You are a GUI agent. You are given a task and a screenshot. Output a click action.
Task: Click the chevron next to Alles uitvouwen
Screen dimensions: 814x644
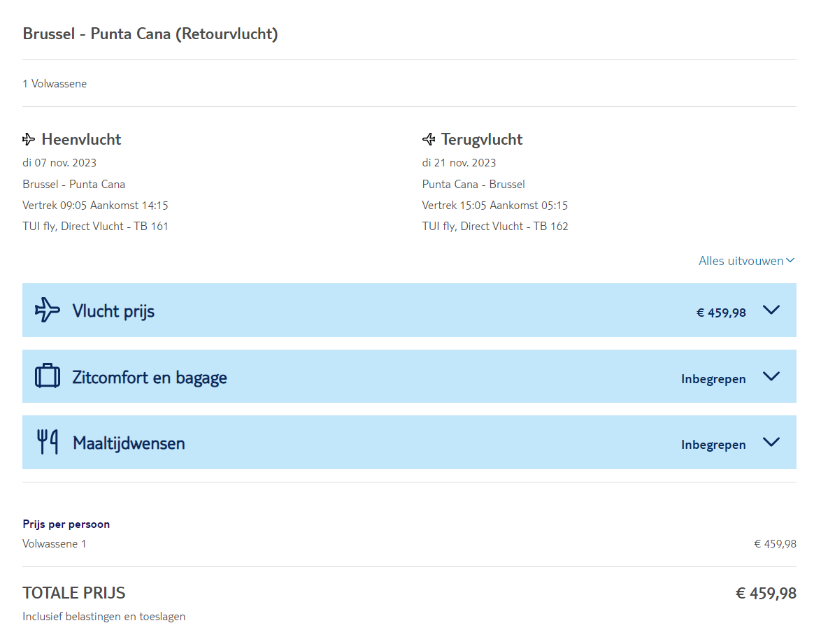790,261
